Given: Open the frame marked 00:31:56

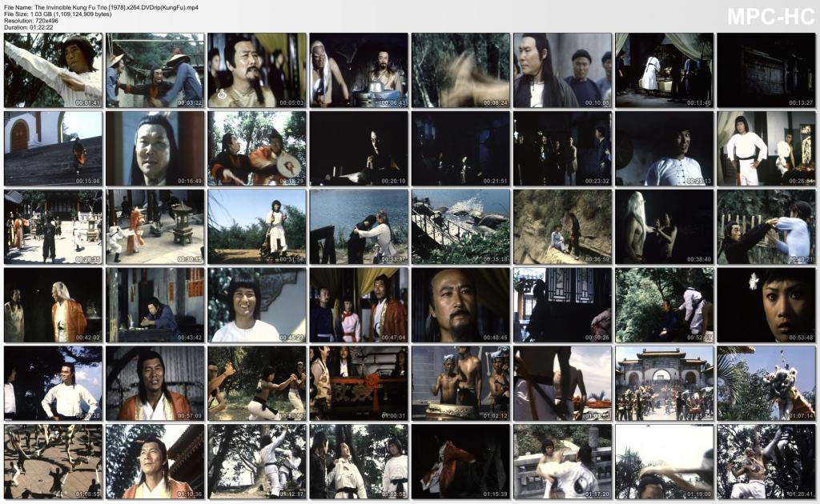Looking at the screenshot, I should pos(257,226).
